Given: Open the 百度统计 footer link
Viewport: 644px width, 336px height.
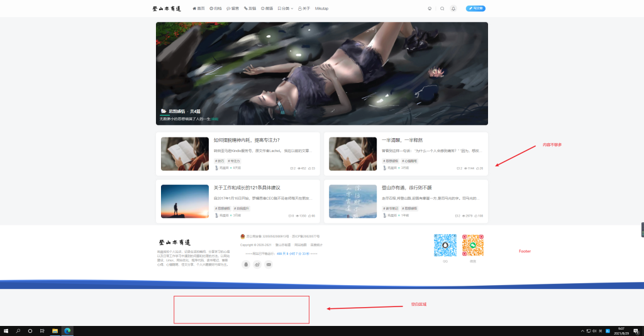Looking at the screenshot, I should coord(316,245).
